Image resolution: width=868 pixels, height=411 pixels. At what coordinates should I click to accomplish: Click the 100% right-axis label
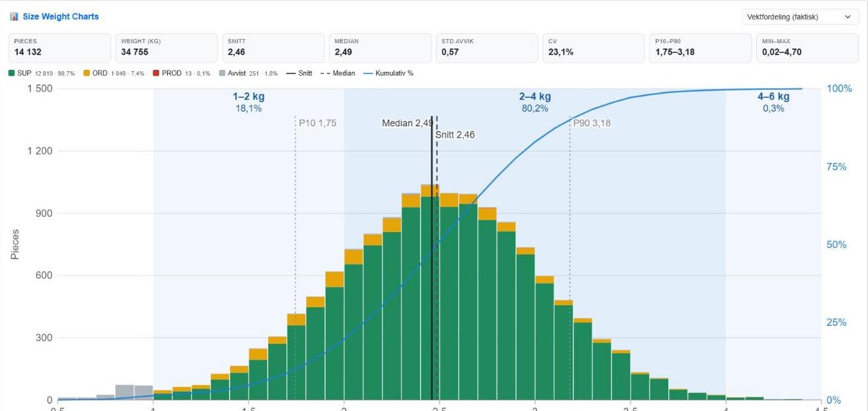click(839, 88)
